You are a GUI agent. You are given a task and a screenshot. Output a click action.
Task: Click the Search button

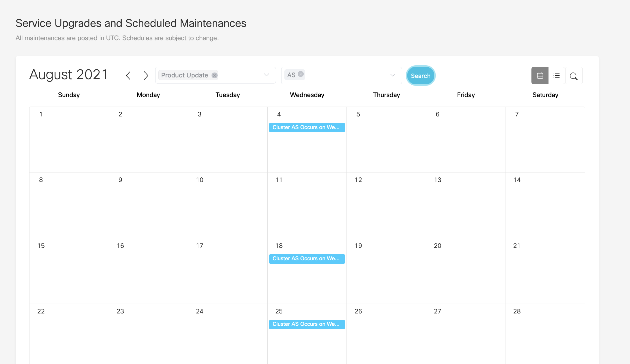click(420, 76)
